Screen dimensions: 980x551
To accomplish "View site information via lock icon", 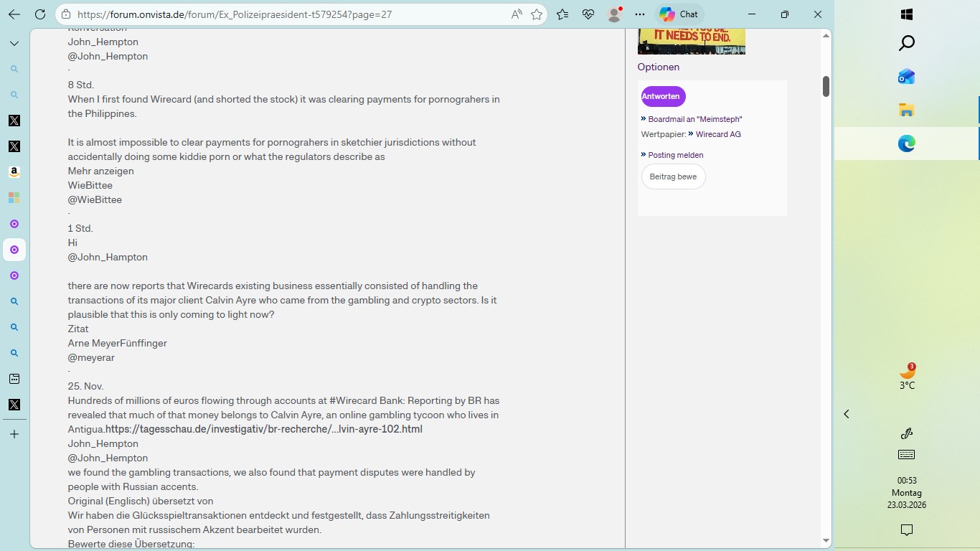I will pos(66,14).
